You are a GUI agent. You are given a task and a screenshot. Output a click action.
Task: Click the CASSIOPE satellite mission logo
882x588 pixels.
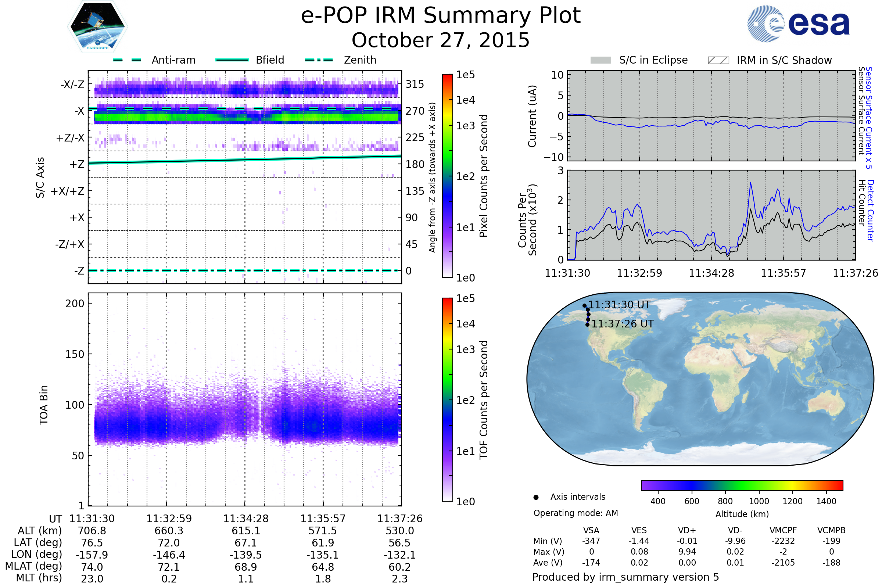97,27
